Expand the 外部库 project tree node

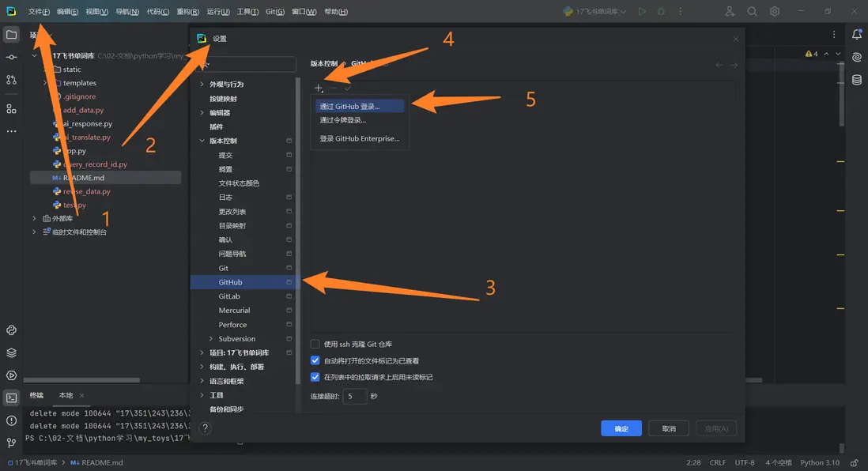(34, 218)
